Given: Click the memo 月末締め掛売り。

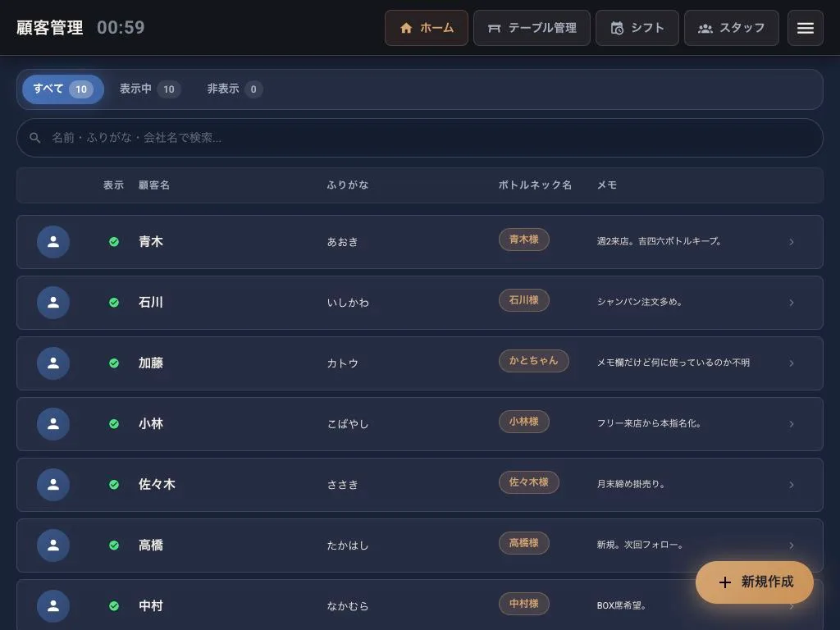Looking at the screenshot, I should coord(631,484).
